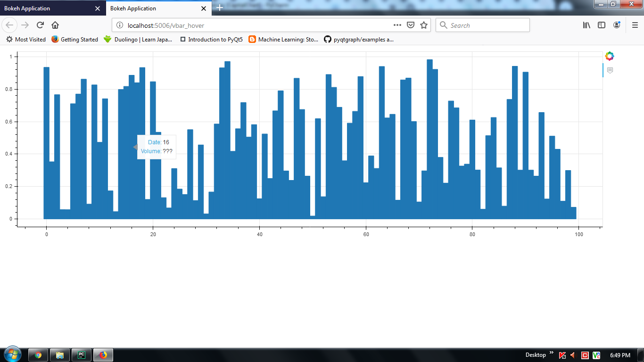Open the Firefox account icon in the toolbar
The width and height of the screenshot is (644, 362).
(617, 25)
